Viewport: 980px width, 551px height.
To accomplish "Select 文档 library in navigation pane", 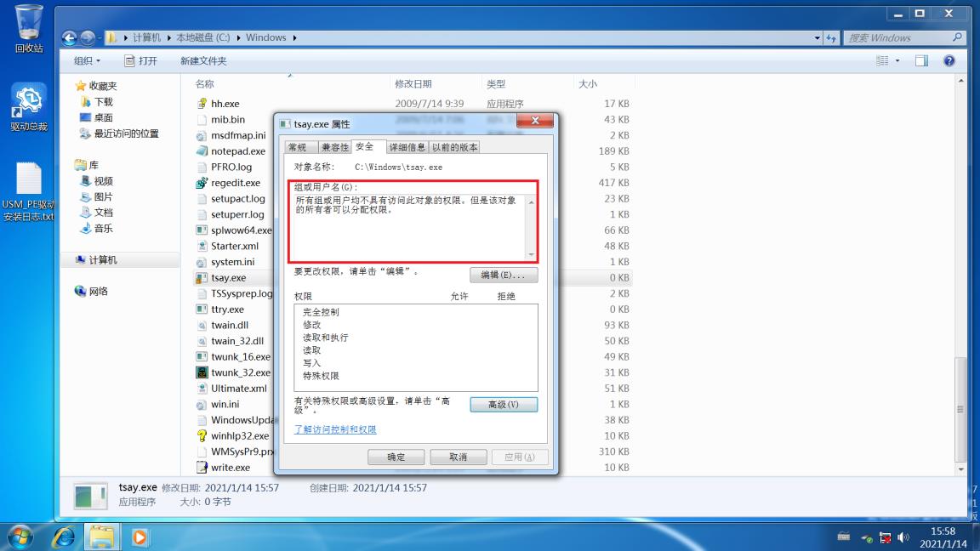I will point(97,213).
